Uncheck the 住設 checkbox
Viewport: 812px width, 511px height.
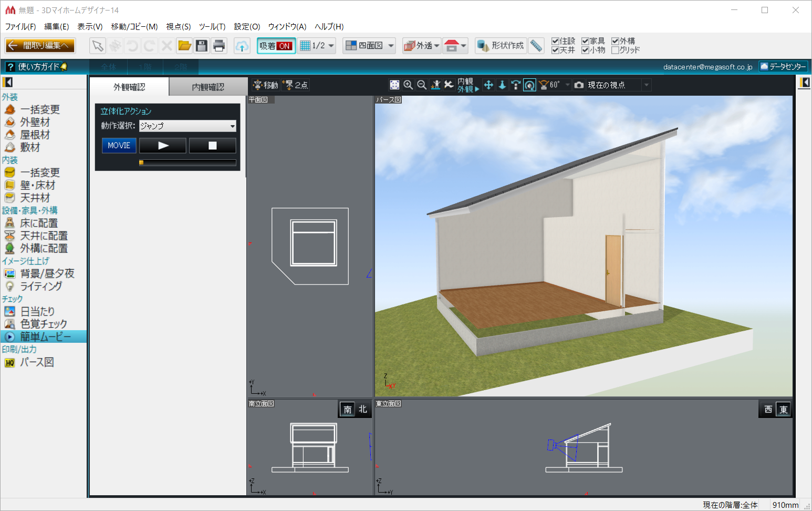555,41
